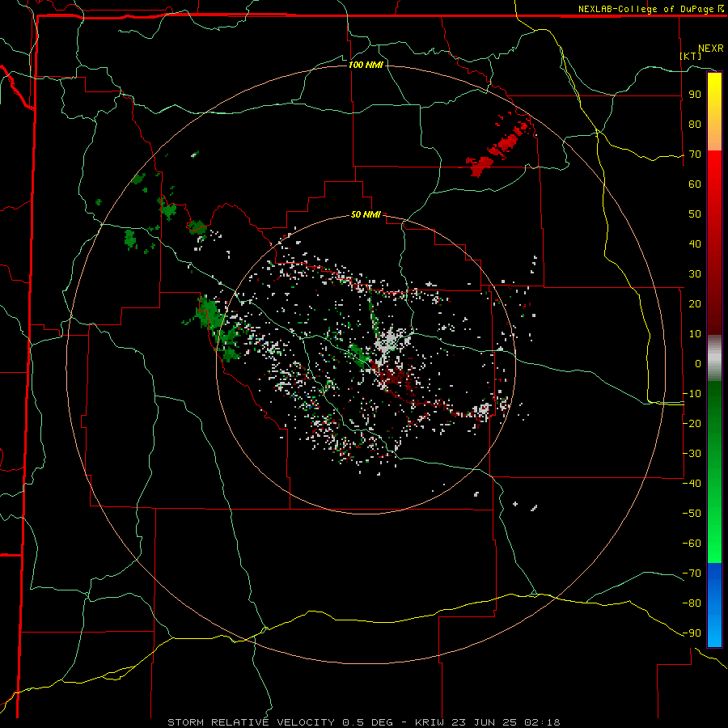Click the -90 scale value
This screenshot has width=728, height=728.
pos(692,633)
